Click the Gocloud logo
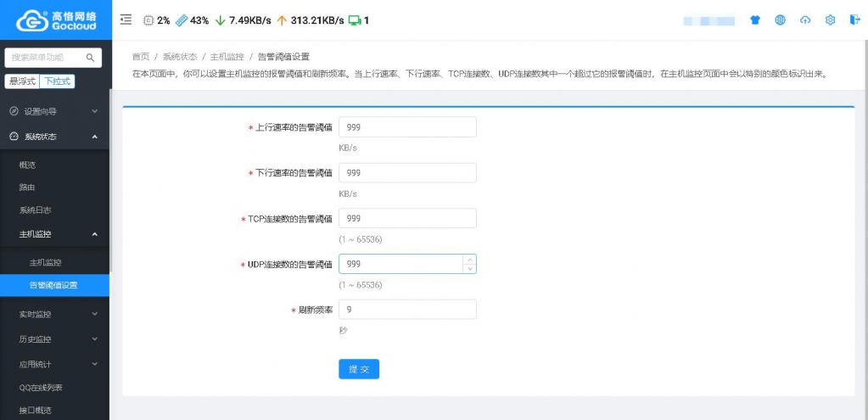 55,20
